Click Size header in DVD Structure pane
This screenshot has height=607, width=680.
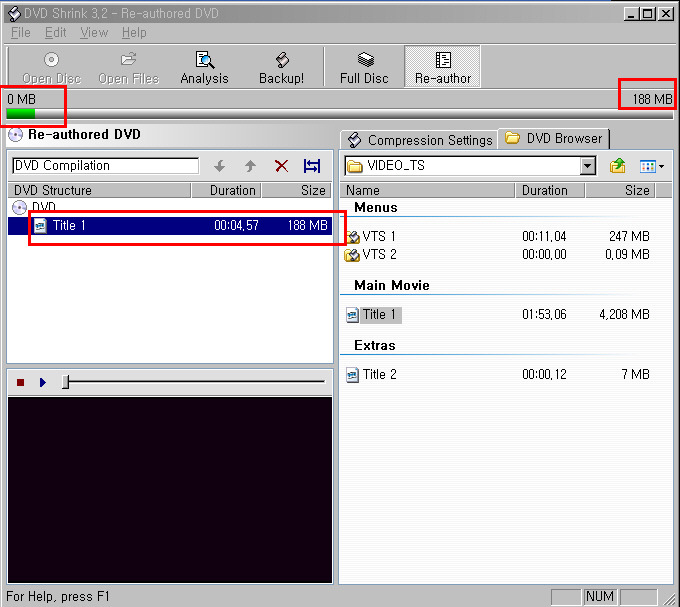297,190
